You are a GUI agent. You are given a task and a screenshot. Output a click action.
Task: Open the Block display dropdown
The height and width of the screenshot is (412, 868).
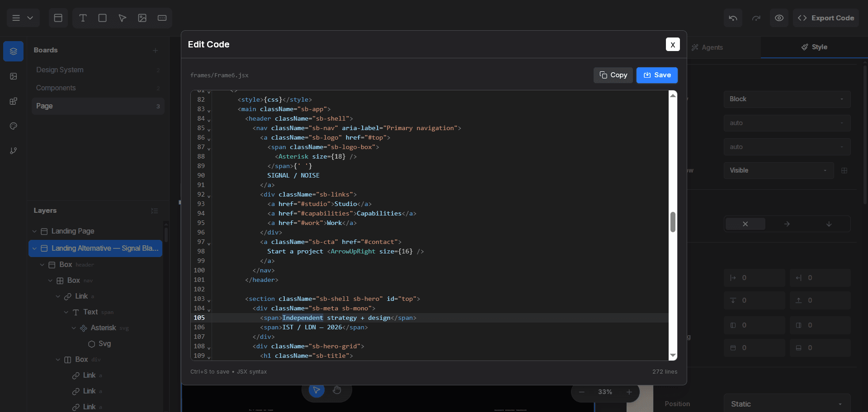coord(787,99)
